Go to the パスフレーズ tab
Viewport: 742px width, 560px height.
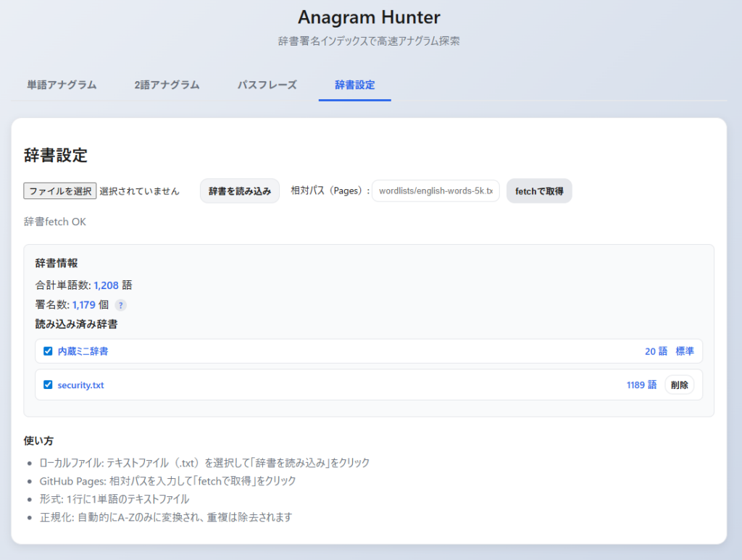point(267,85)
